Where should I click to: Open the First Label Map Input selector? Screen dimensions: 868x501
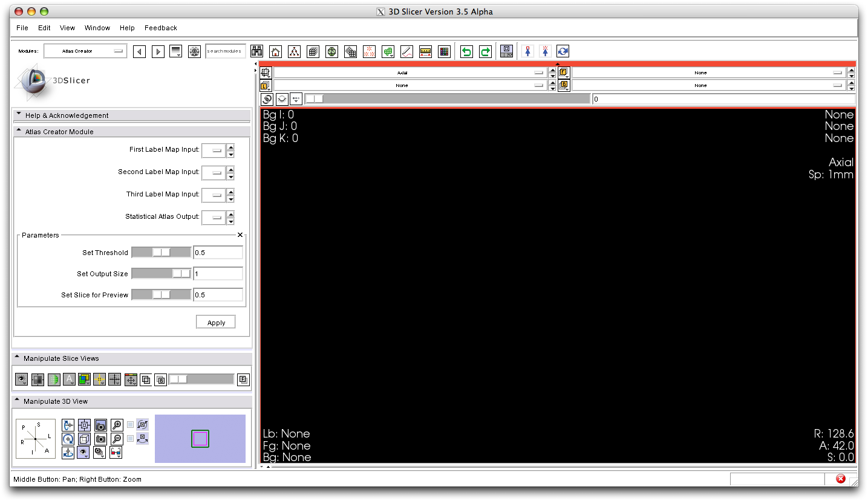[214, 150]
